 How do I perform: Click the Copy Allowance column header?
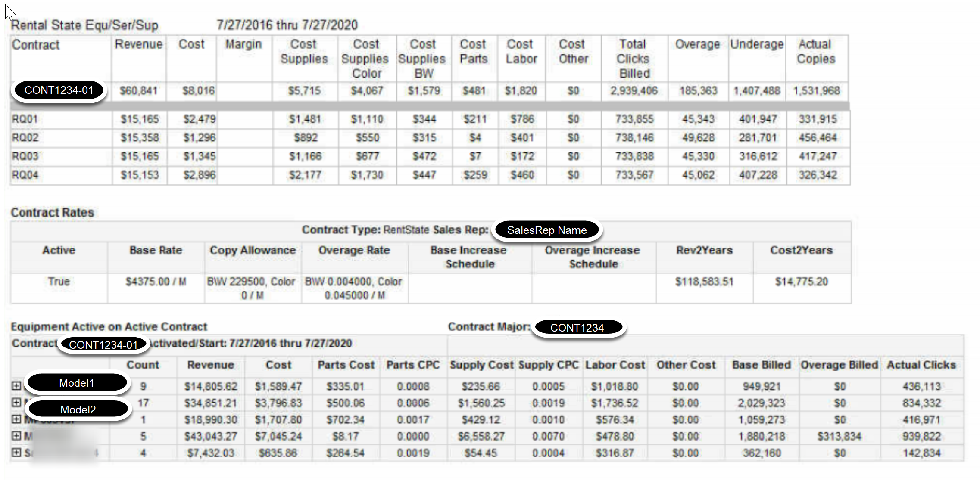click(x=253, y=250)
